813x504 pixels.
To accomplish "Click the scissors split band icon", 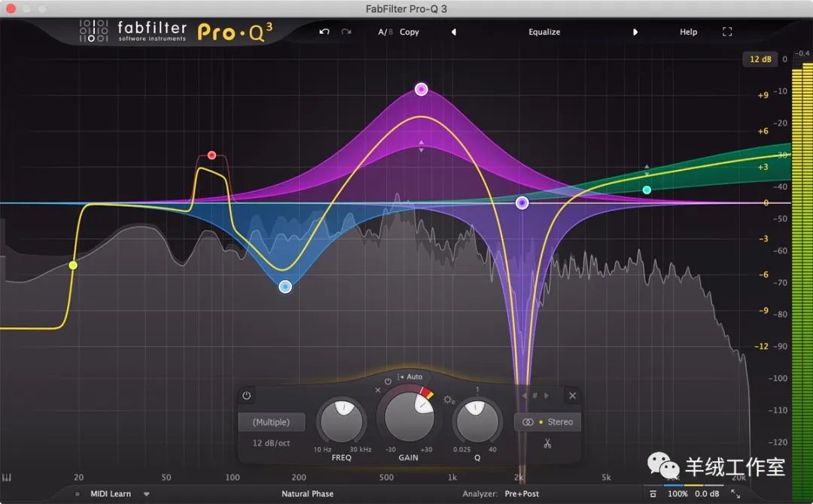I will click(547, 444).
